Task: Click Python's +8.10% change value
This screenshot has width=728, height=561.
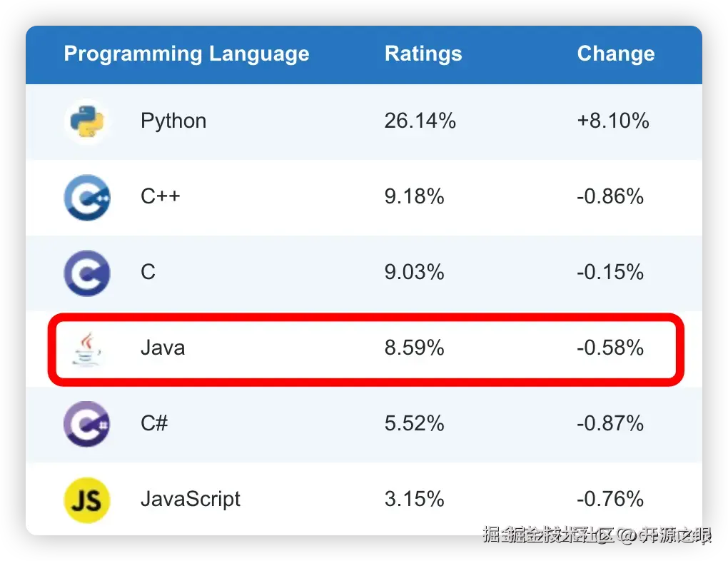Action: (x=612, y=121)
